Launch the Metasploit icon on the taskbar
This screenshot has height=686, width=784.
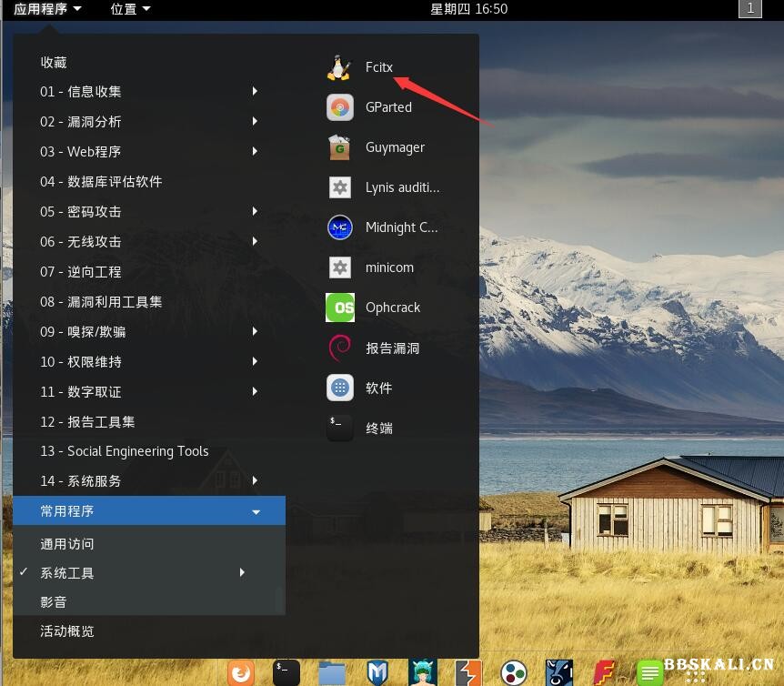(x=377, y=672)
